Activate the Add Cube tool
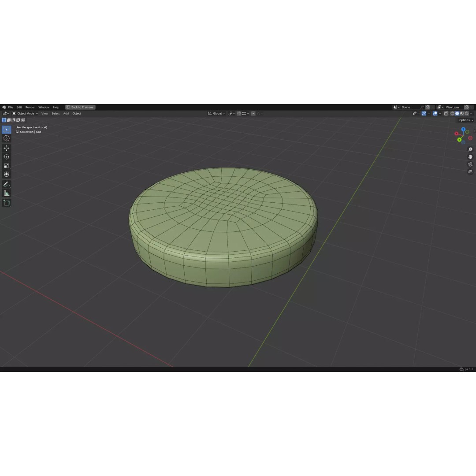The height and width of the screenshot is (476, 476). click(x=6, y=203)
